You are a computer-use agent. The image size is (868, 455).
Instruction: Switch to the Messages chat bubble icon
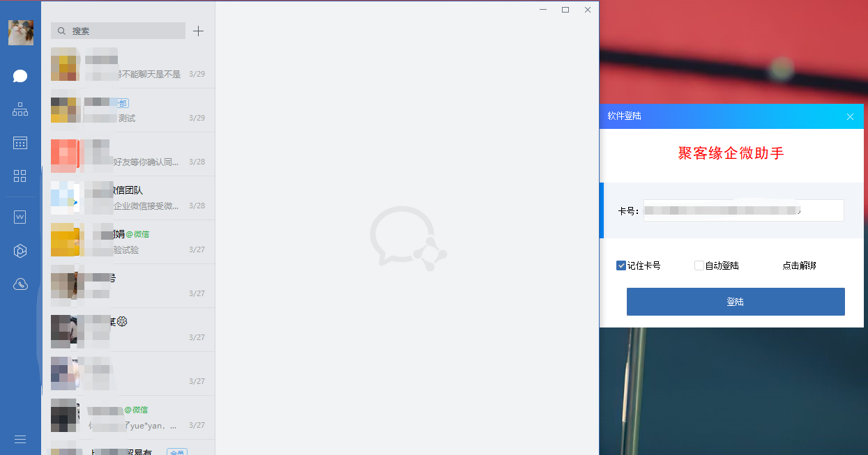[x=20, y=76]
